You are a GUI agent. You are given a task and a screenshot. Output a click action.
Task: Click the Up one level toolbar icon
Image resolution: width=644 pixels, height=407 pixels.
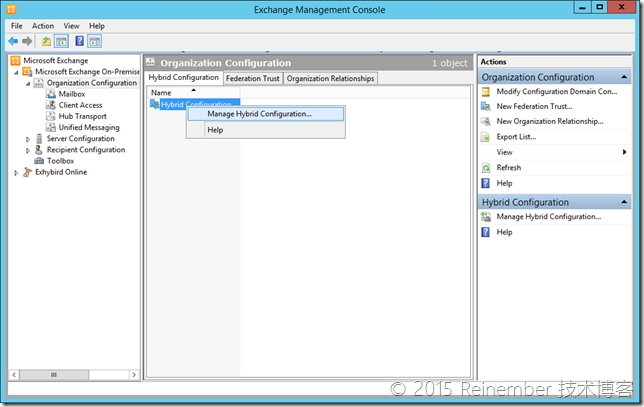pos(46,41)
